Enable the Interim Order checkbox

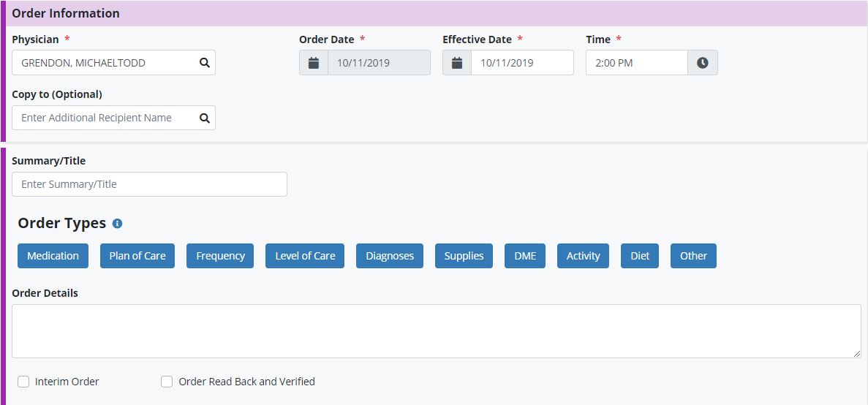click(23, 382)
